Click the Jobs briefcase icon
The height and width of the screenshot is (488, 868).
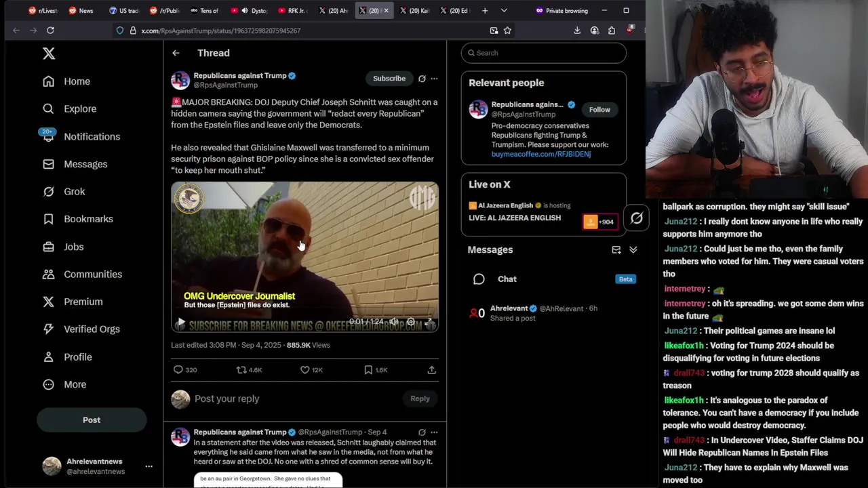pos(48,247)
